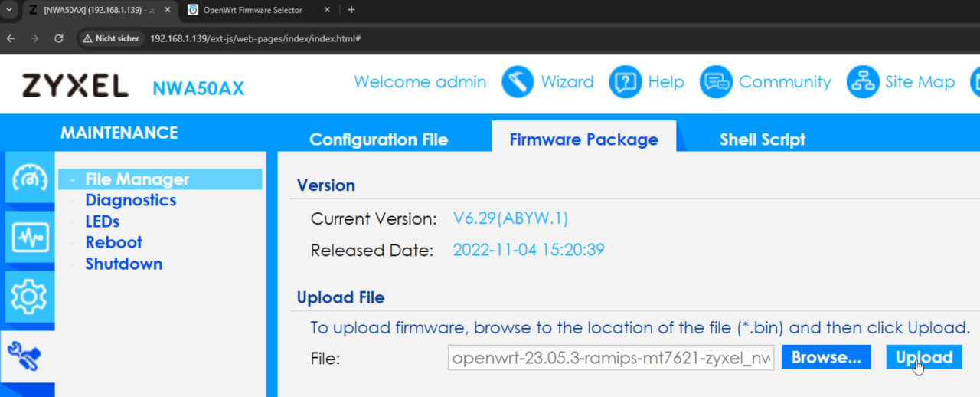Viewport: 980px width, 397px height.
Task: Click the Wizard wand icon
Action: click(518, 82)
